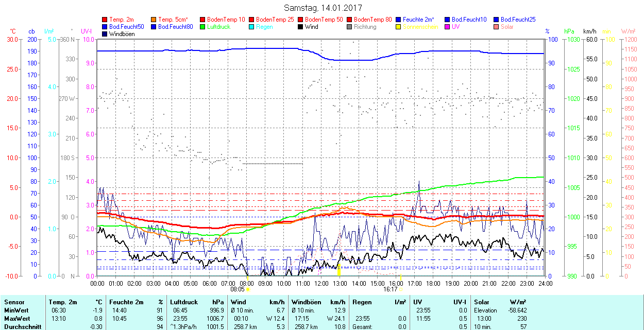Click the 12:00 label on time axis

321,283
